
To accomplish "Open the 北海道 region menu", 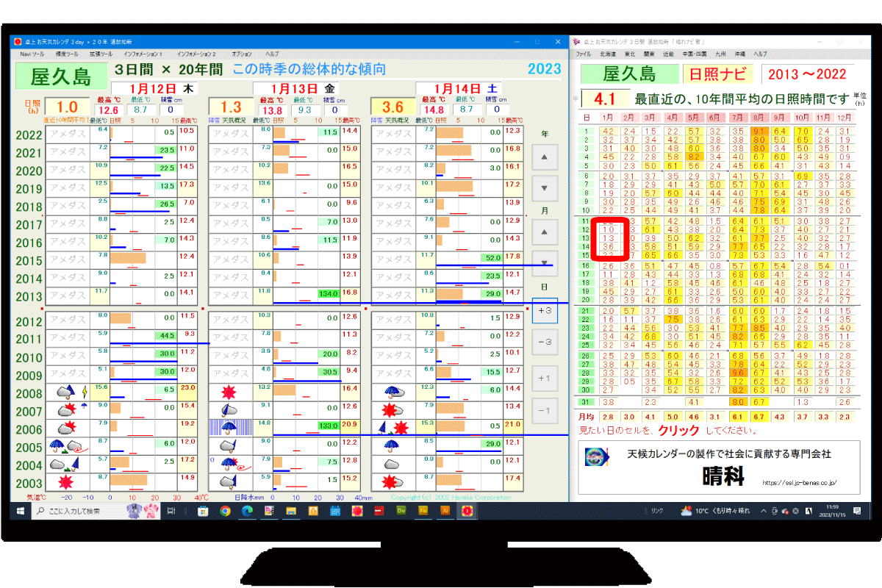I will (607, 54).
